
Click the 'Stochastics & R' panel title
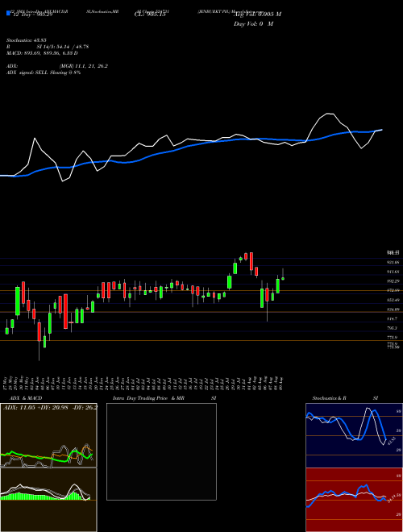330,398
